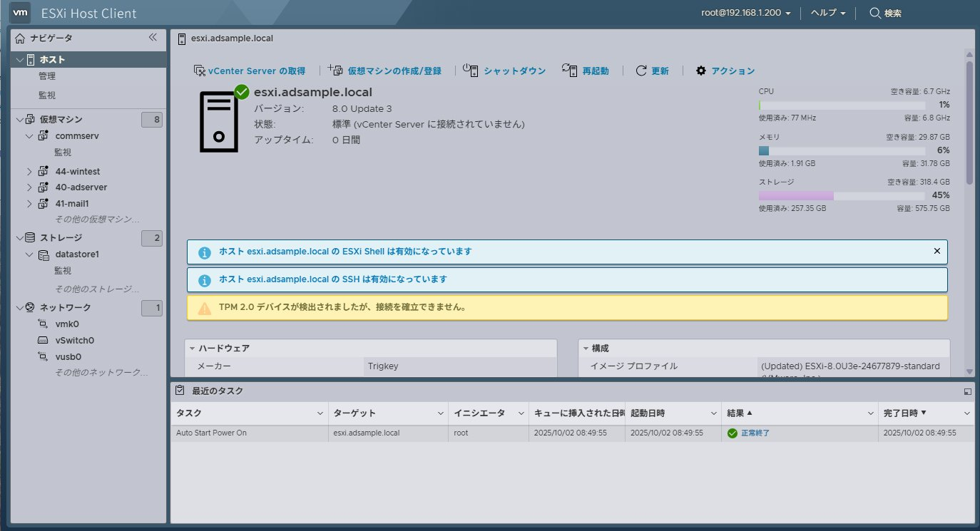Click the 再起動 reboot icon
Image resolution: width=980 pixels, height=531 pixels.
pyautogui.click(x=568, y=70)
